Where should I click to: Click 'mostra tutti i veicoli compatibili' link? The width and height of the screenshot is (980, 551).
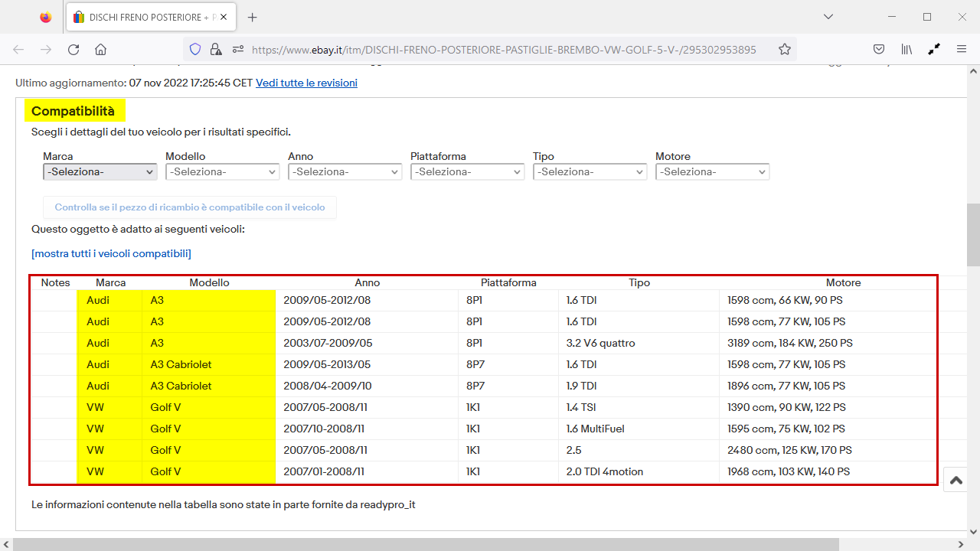111,253
